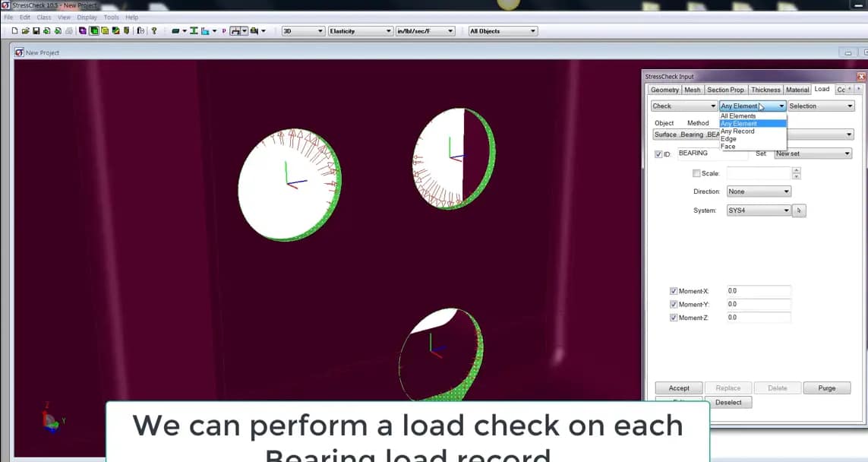Uncheck the ID checkbox next to BEARING
The height and width of the screenshot is (462, 868).
pyautogui.click(x=658, y=154)
